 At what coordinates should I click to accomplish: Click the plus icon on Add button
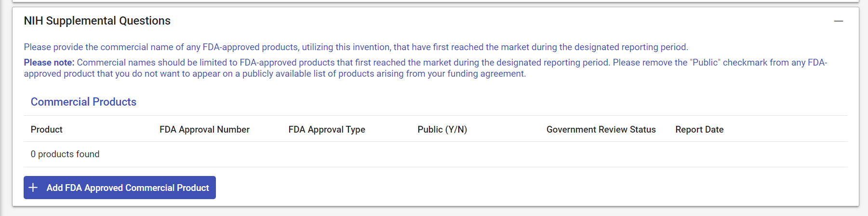pyautogui.click(x=33, y=188)
